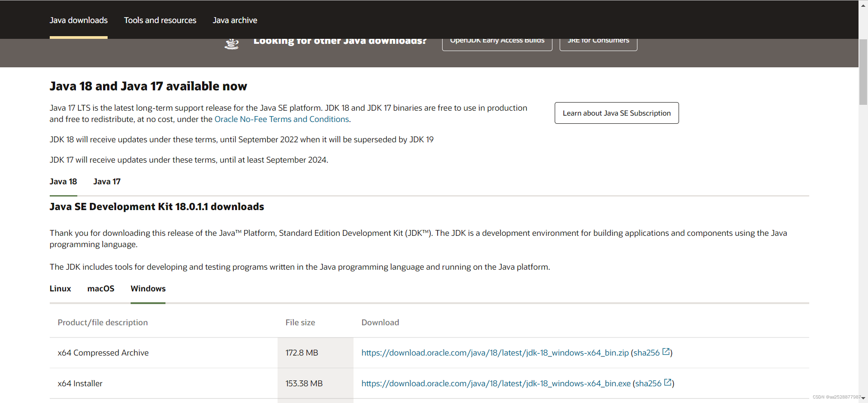The width and height of the screenshot is (868, 403).
Task: Click the scrollbar down arrow
Action: [863, 398]
